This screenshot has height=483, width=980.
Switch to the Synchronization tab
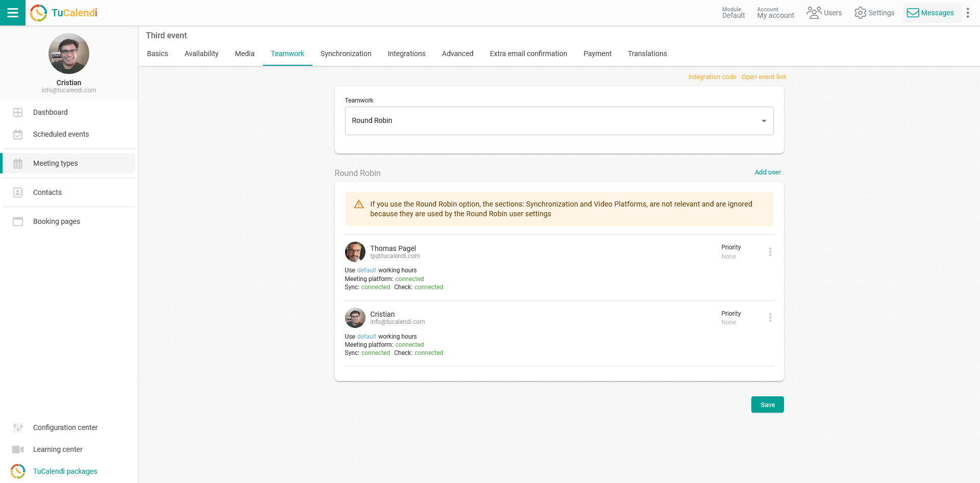(346, 54)
